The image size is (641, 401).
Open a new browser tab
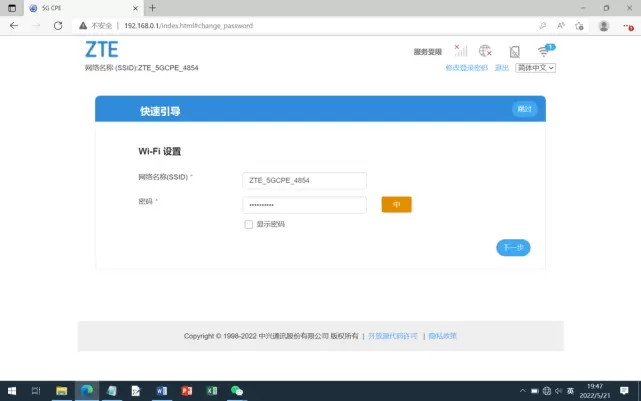[152, 7]
